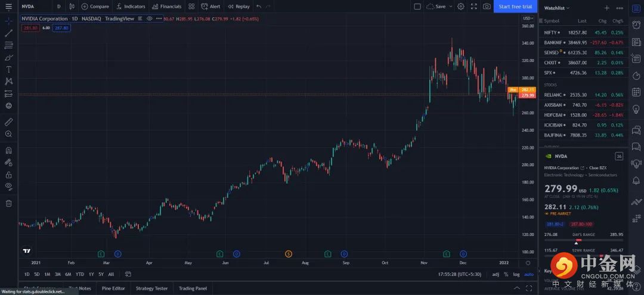Open the News panel in the right sidebar
644x295 pixels.
tap(636, 42)
